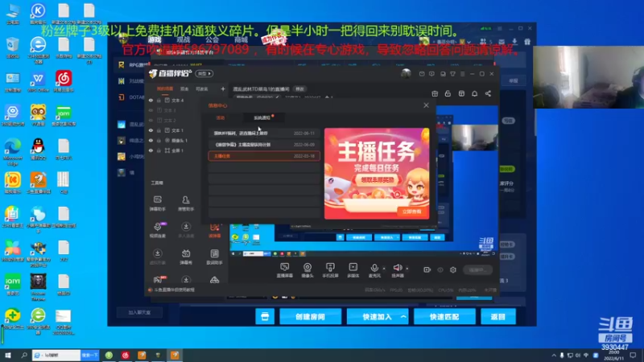Image resolution: width=644 pixels, height=362 pixels.
Task: Open 弹幕助手 tool in toolbox
Action: point(157,204)
